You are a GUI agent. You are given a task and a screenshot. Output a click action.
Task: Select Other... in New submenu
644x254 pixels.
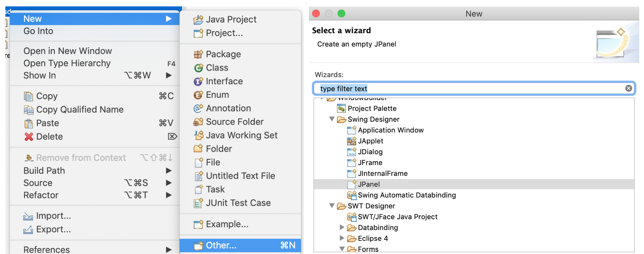[240, 245]
